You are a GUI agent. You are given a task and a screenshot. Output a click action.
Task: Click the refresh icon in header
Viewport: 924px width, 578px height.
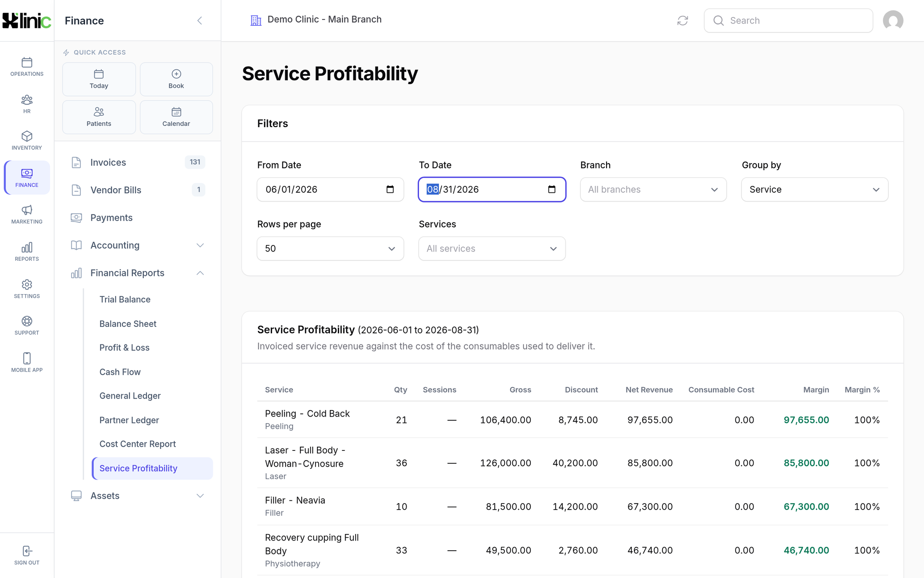tap(682, 20)
